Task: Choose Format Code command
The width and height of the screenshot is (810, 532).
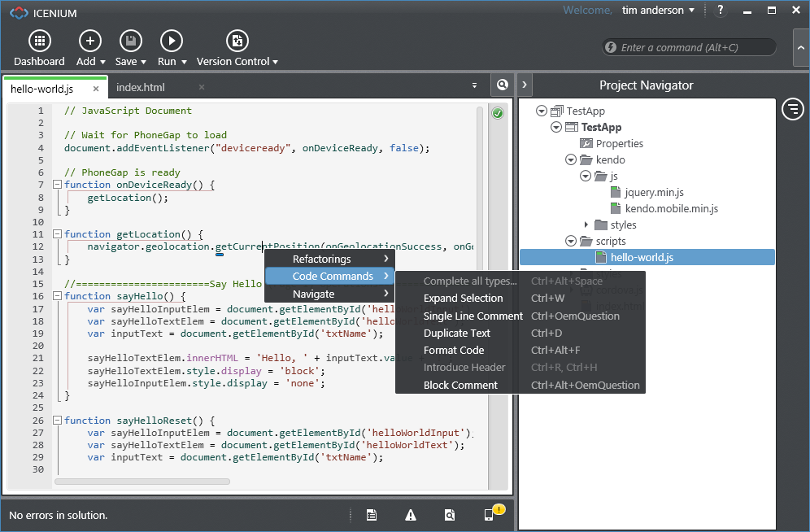Action: (x=520, y=350)
